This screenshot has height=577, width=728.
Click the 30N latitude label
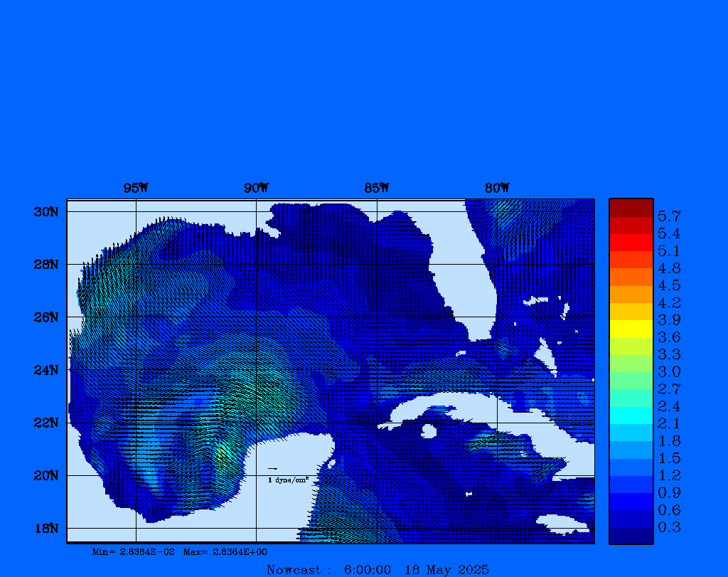tap(45, 211)
